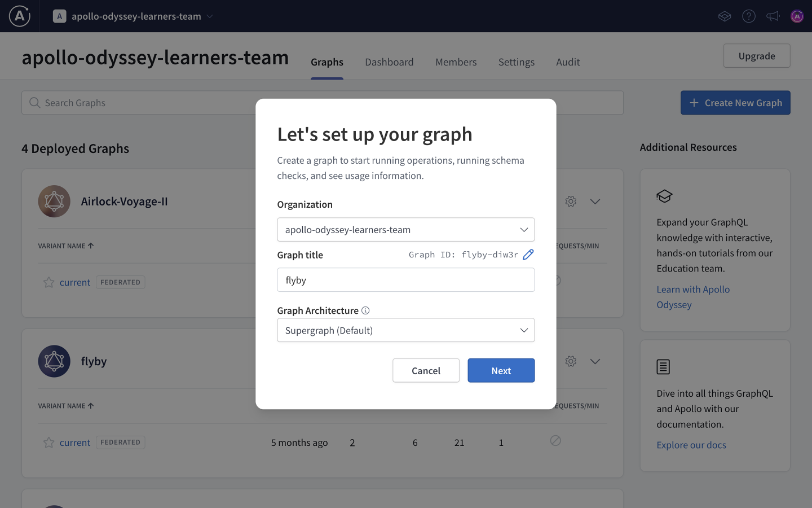Switch to the Members tab
This screenshot has height=508, width=812.
456,62
